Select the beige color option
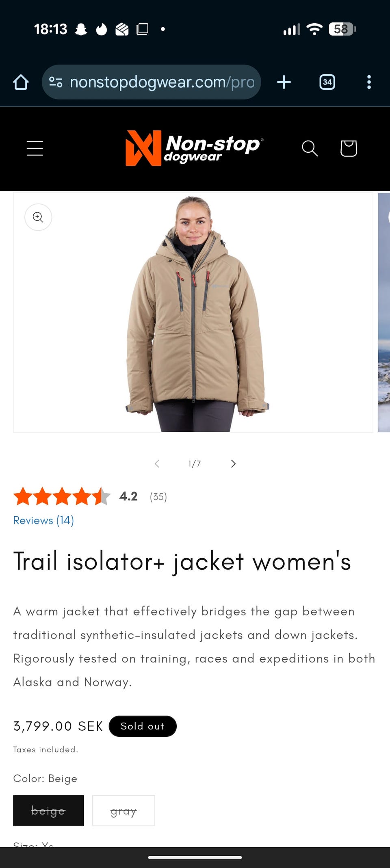The image size is (390, 868). tap(48, 810)
